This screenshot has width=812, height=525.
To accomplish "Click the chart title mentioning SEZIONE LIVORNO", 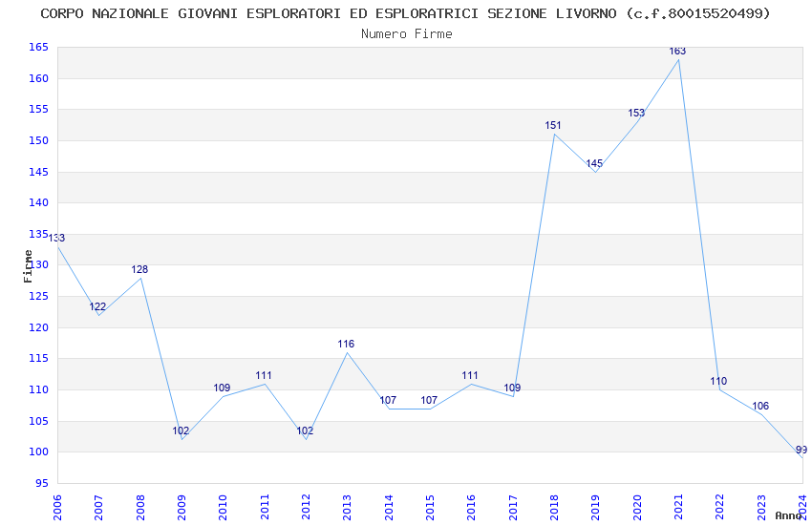I will 405,13.
